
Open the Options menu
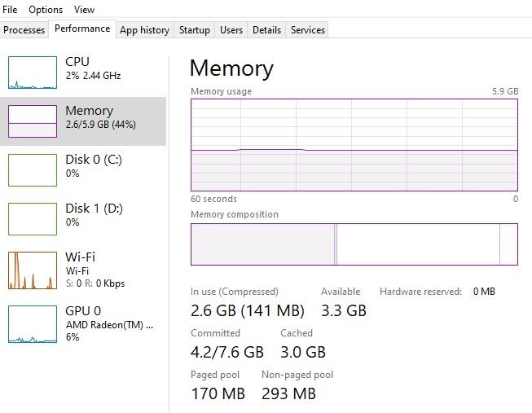pyautogui.click(x=46, y=10)
